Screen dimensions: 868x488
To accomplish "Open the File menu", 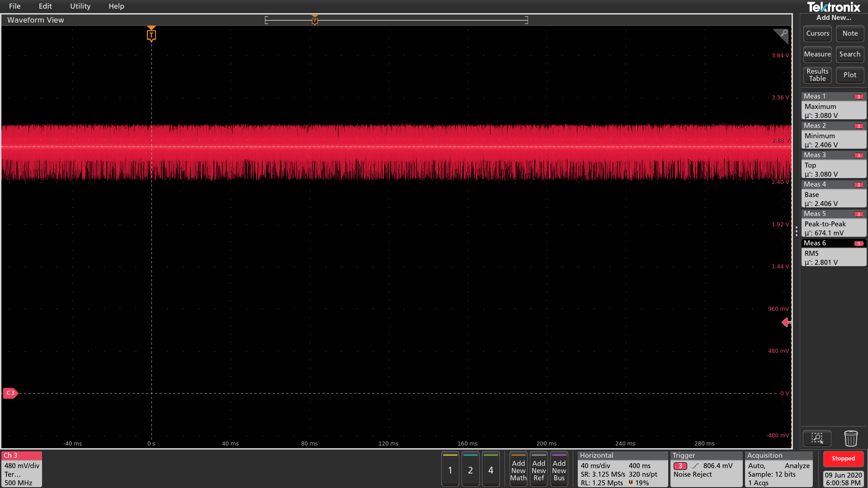I will pyautogui.click(x=14, y=6).
